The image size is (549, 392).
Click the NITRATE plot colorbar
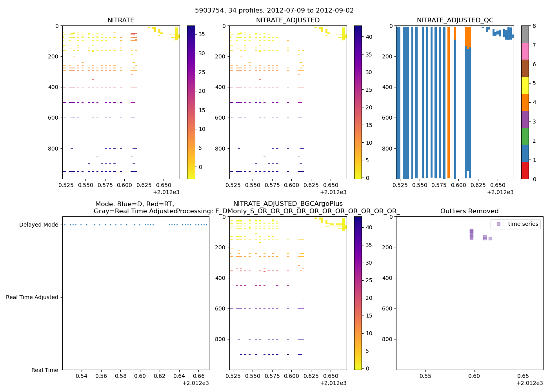[191, 102]
